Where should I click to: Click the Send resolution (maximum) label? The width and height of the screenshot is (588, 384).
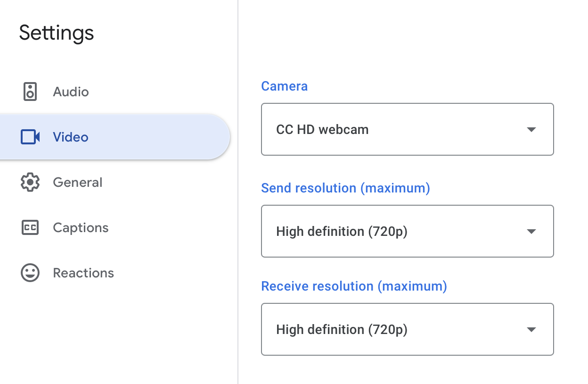click(x=346, y=188)
